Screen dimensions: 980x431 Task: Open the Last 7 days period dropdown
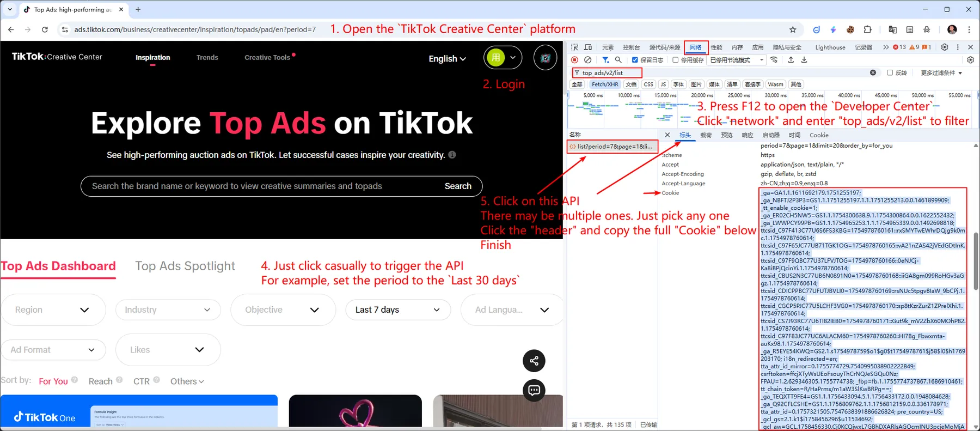point(397,310)
